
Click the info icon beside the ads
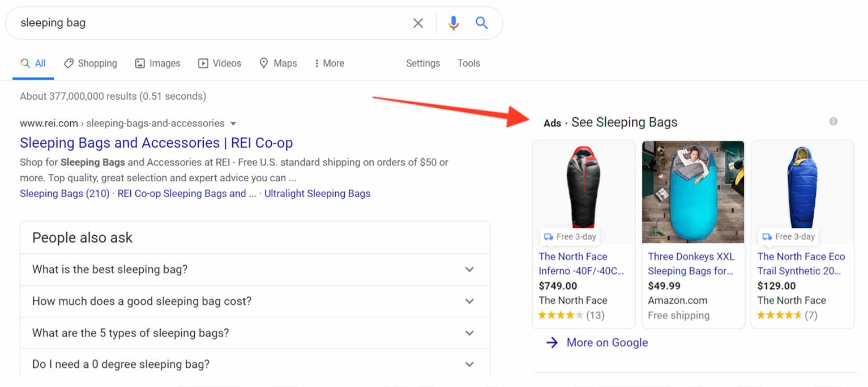tap(833, 121)
